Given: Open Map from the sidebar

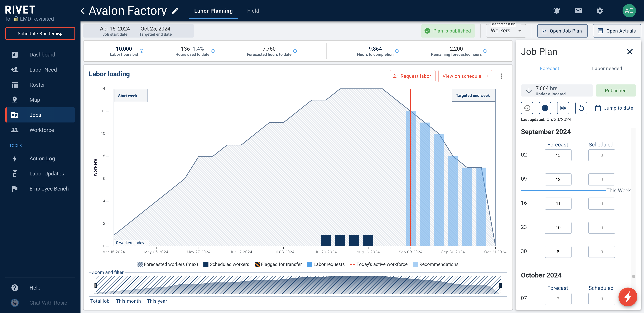Looking at the screenshot, I should click(x=40, y=100).
